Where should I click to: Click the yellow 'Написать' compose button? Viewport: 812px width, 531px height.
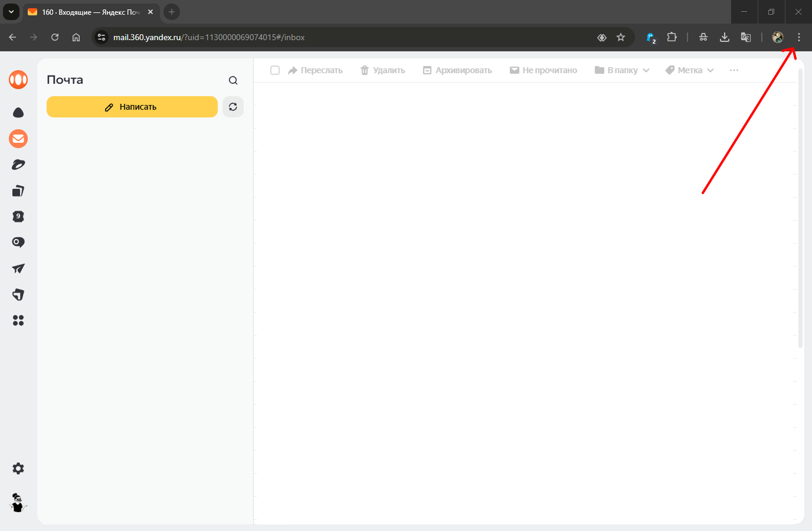click(132, 107)
